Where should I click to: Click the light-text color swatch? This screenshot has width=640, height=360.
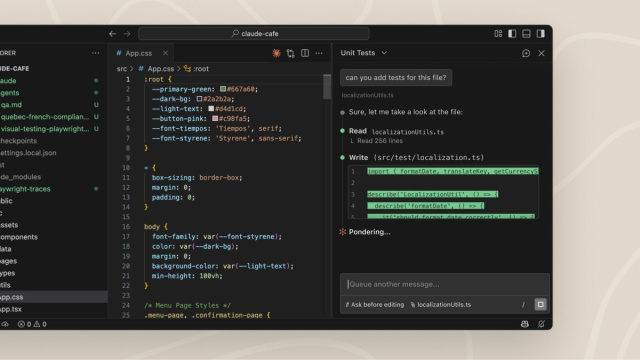tap(211, 109)
